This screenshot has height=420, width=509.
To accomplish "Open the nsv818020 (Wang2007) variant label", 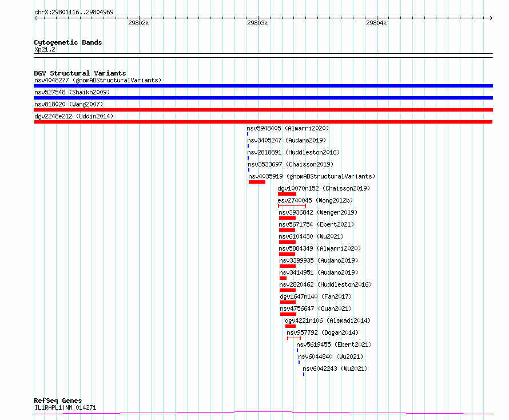I will tap(69, 104).
